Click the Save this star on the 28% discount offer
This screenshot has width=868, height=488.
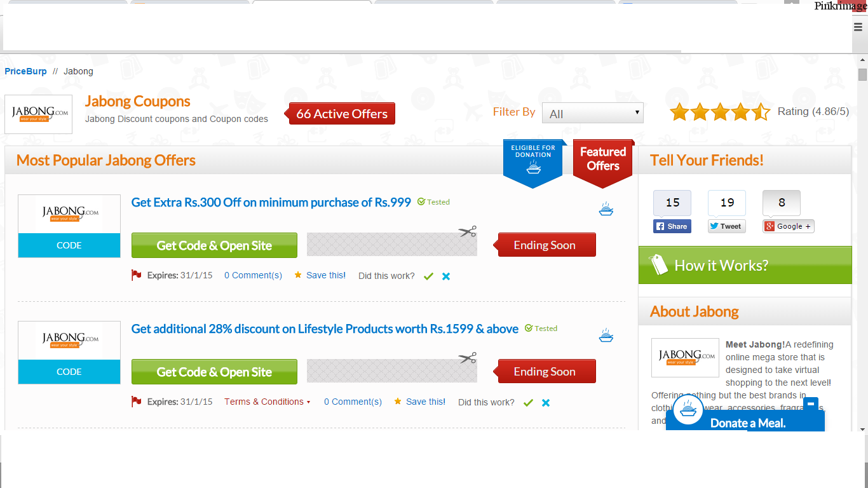coord(398,402)
